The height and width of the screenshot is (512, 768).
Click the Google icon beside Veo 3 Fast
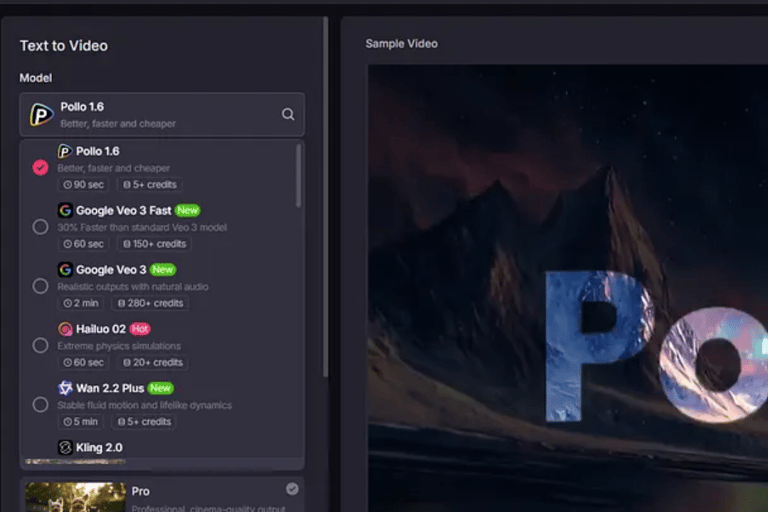coord(65,211)
